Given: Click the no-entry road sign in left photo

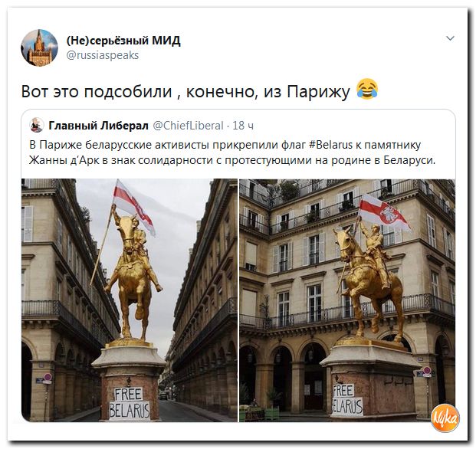Looking at the screenshot, I should click(x=48, y=377).
